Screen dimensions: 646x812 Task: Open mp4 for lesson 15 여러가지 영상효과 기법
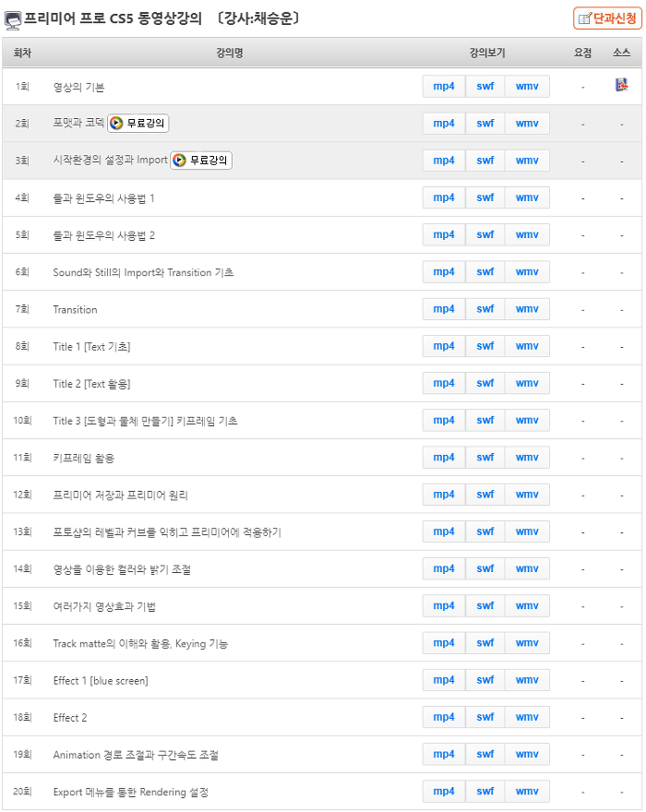click(444, 606)
